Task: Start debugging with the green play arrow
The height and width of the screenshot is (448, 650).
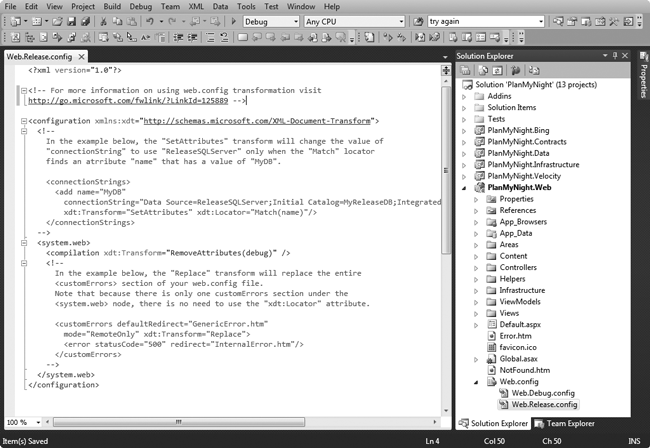Action: (x=233, y=22)
